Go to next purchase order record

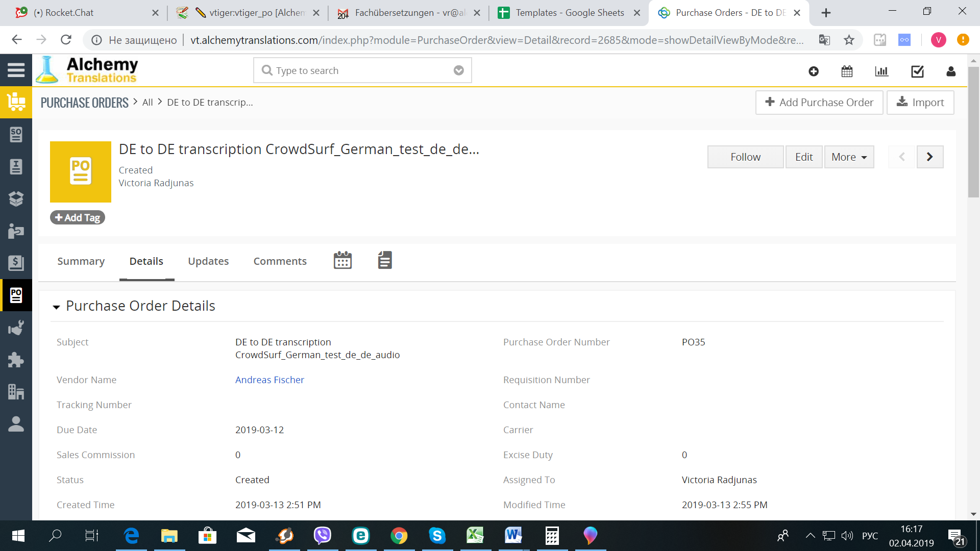tap(929, 157)
